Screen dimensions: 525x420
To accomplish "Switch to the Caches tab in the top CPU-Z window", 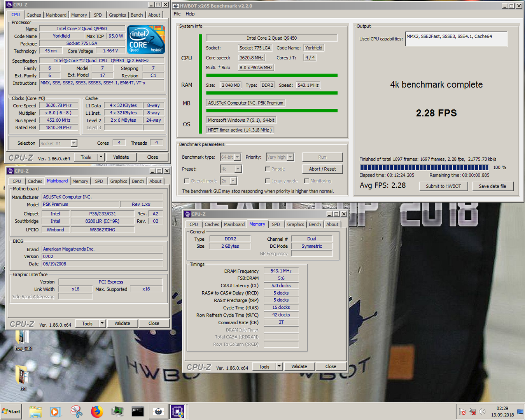I will coord(34,15).
